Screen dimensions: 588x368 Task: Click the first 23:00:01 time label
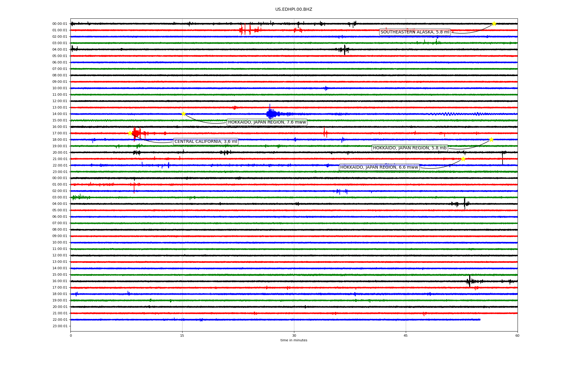[x=60, y=172]
